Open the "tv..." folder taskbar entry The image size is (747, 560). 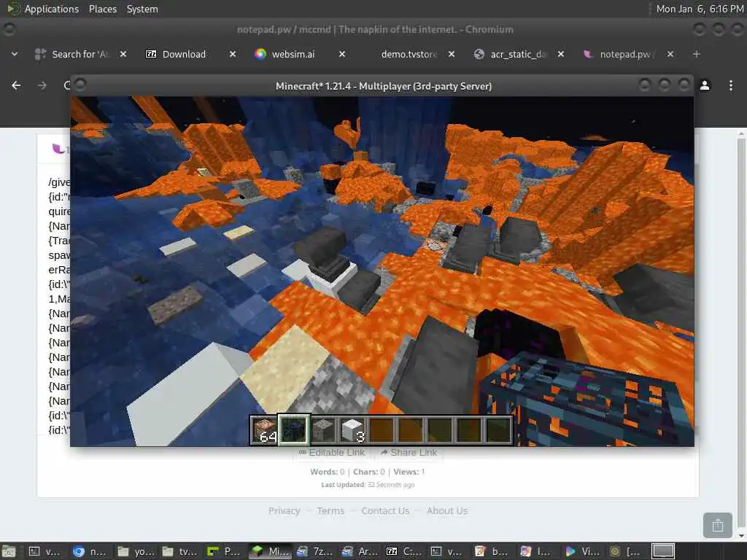click(179, 551)
